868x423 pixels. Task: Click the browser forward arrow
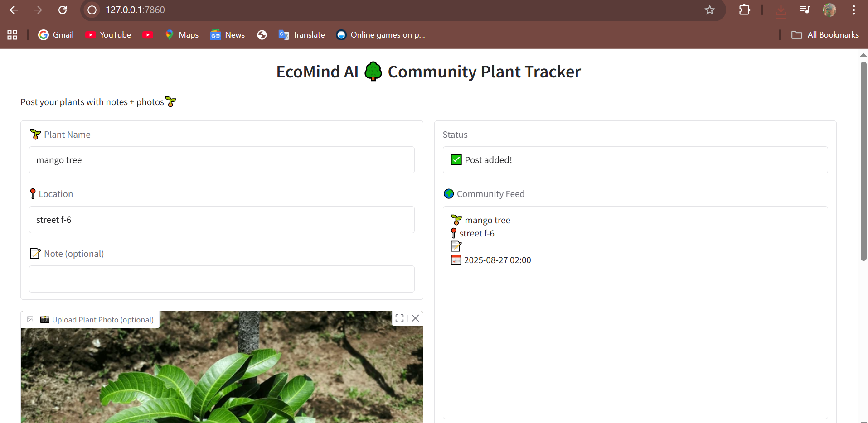38,10
